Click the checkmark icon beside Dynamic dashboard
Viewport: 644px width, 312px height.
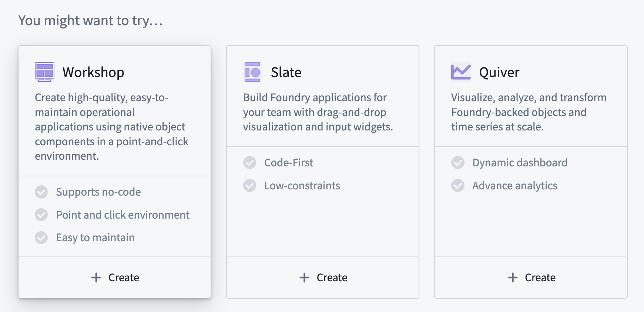(458, 163)
